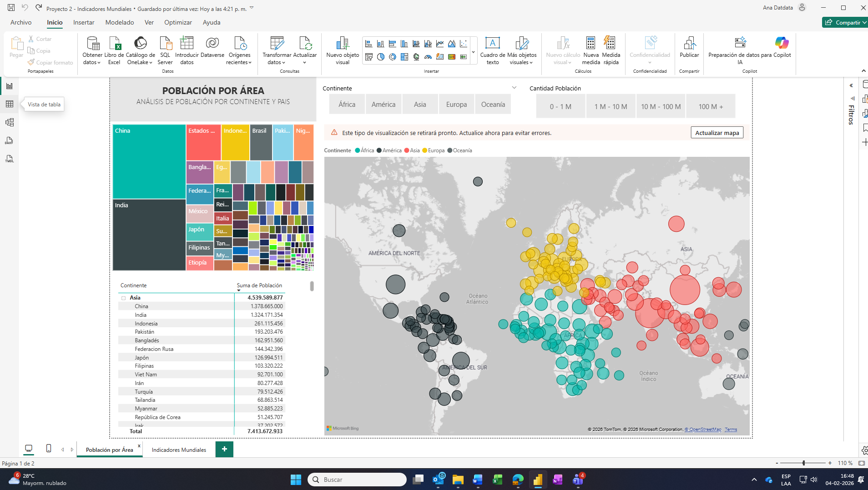Image resolution: width=868 pixels, height=490 pixels.
Task: Toggle the Asia continent slicer button
Action: tap(419, 105)
